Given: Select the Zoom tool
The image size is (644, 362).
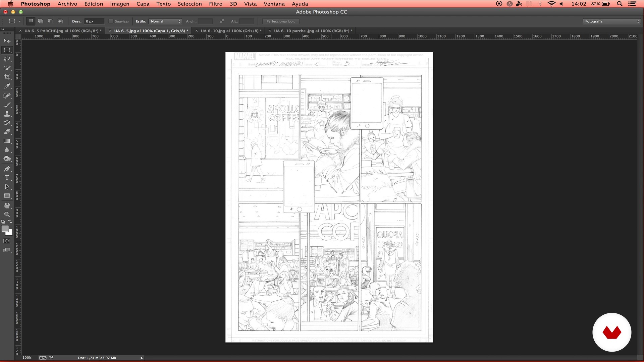Looking at the screenshot, I should [x=7, y=215].
